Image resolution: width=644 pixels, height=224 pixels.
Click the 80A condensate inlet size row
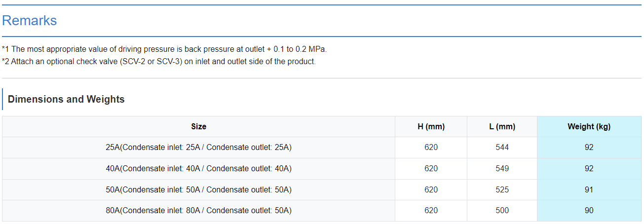click(198, 211)
